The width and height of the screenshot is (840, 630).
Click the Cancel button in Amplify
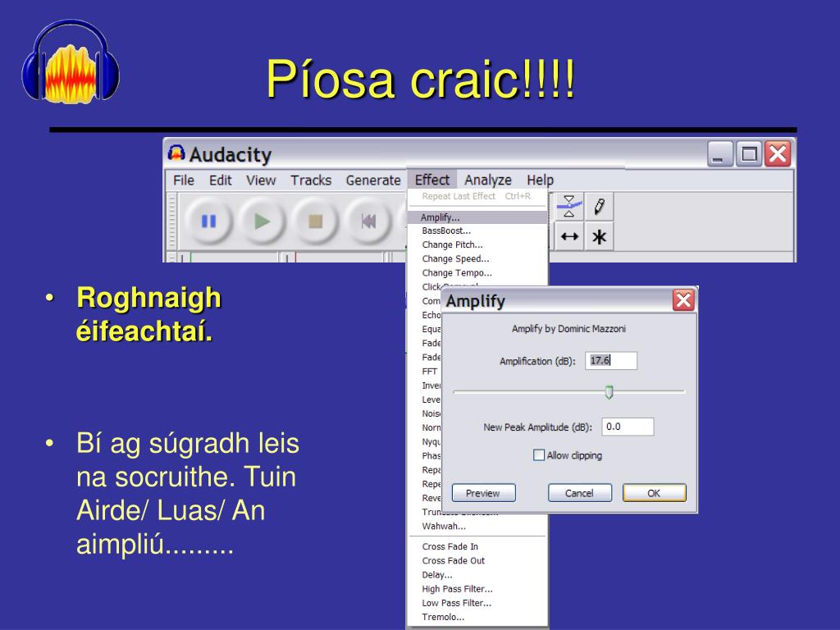tap(579, 493)
